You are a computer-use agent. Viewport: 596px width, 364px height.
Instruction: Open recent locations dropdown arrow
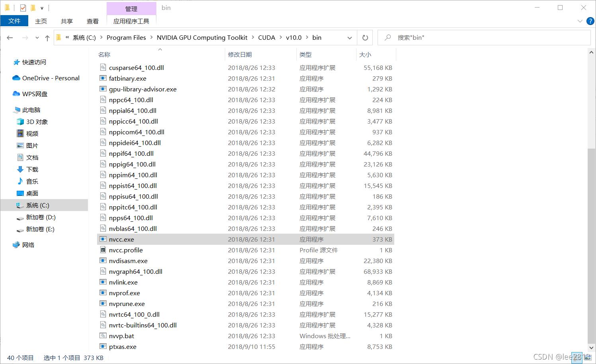[x=37, y=38]
